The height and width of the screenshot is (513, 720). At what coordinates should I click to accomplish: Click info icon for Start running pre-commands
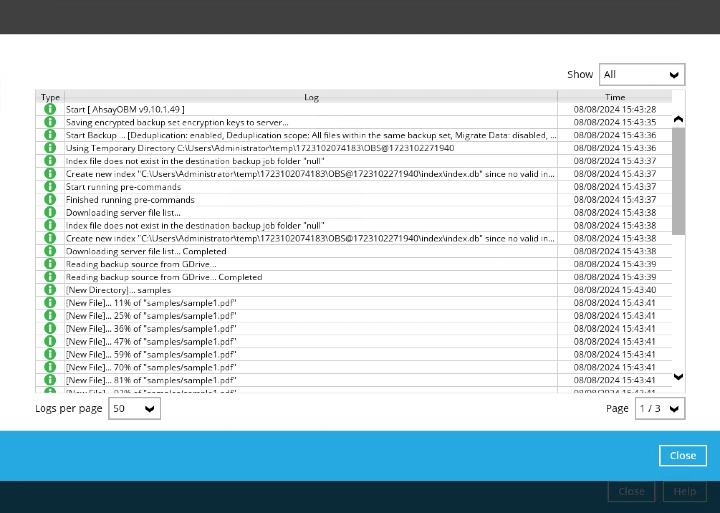point(49,187)
